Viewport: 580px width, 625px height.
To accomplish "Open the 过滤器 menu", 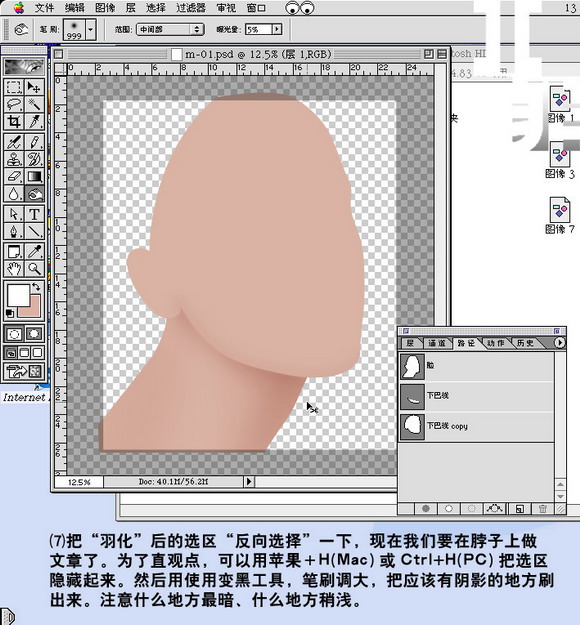I will (x=191, y=8).
